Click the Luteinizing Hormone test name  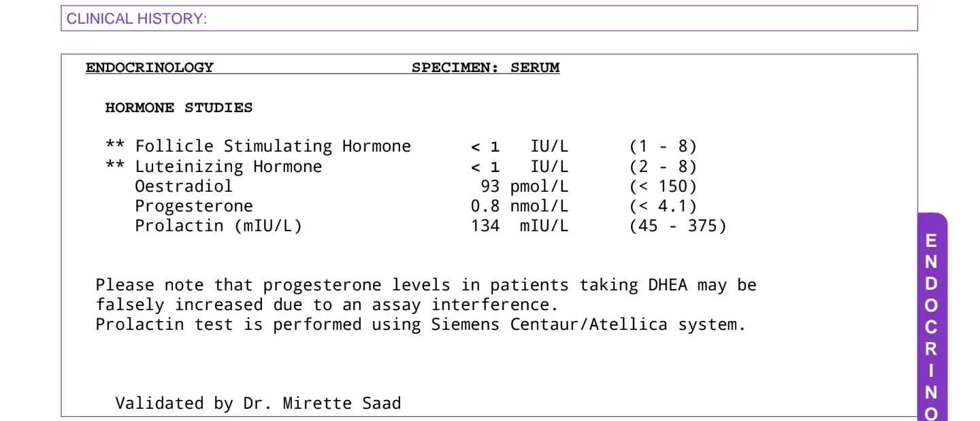228,167
